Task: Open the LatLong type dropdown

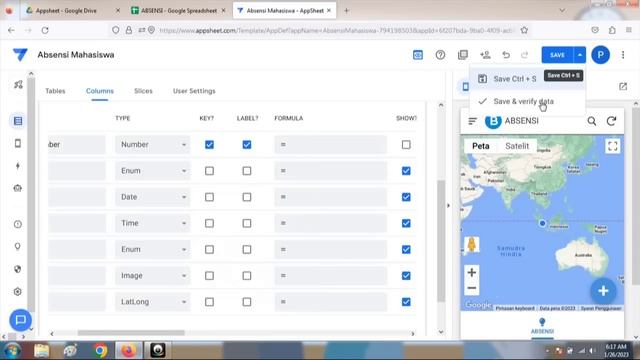Action: point(153,302)
